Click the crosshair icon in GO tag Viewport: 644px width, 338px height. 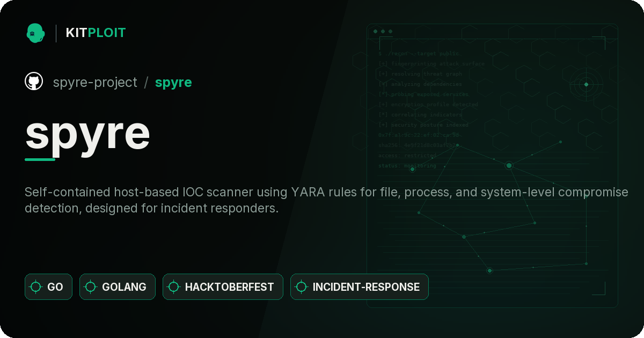[x=36, y=287]
